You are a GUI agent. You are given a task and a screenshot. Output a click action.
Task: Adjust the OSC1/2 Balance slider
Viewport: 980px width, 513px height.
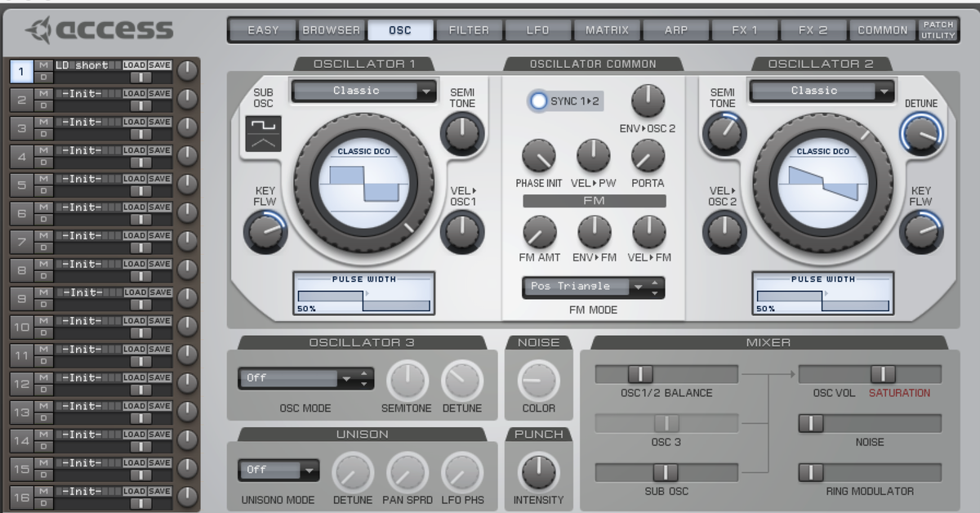pos(666,374)
